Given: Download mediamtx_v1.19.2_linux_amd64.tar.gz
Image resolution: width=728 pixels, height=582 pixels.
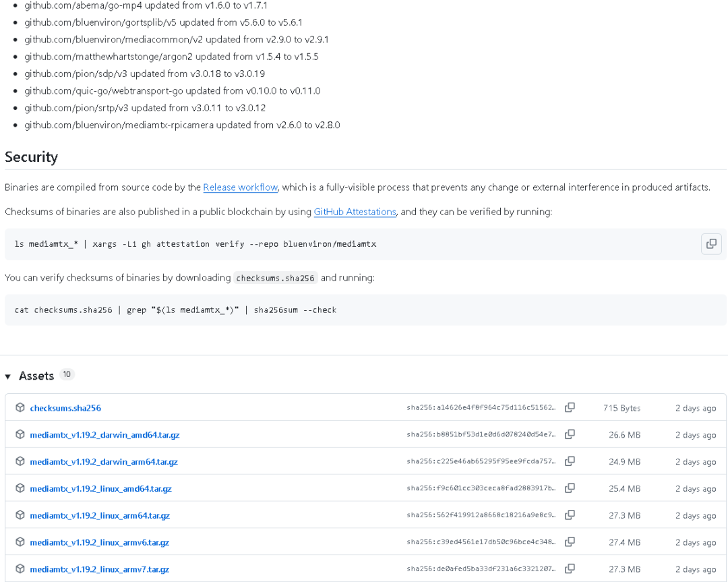Looking at the screenshot, I should (x=100, y=489).
